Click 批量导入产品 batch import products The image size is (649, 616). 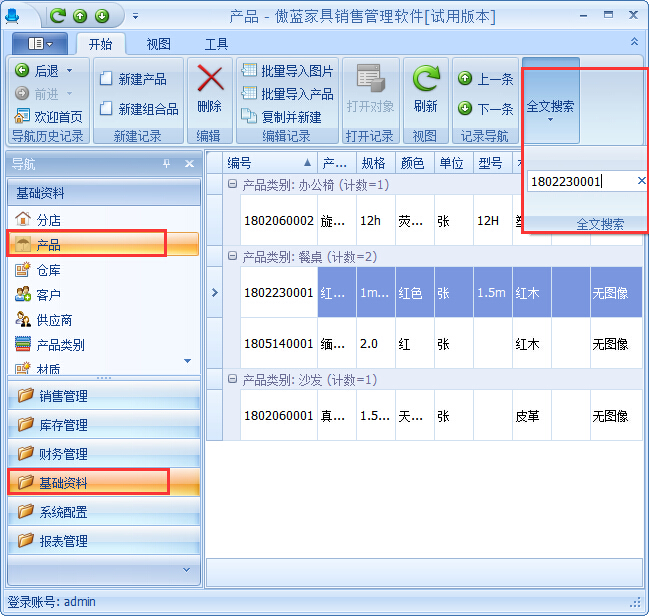point(287,94)
